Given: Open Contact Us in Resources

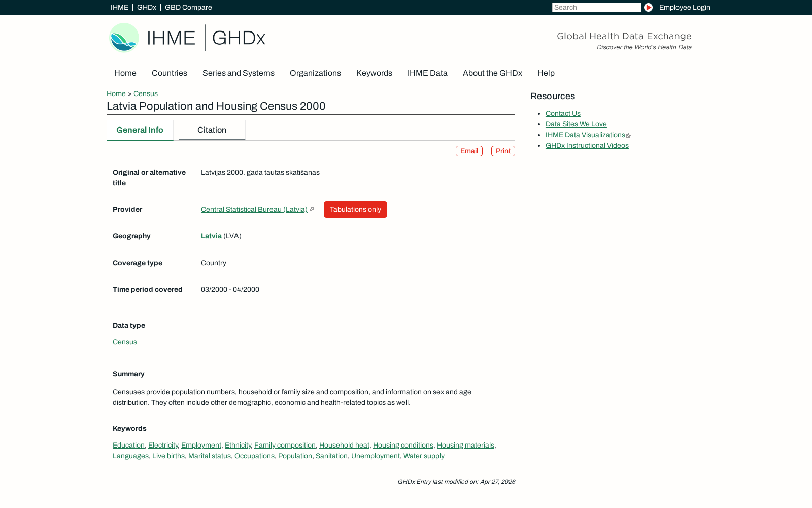Looking at the screenshot, I should pos(563,114).
